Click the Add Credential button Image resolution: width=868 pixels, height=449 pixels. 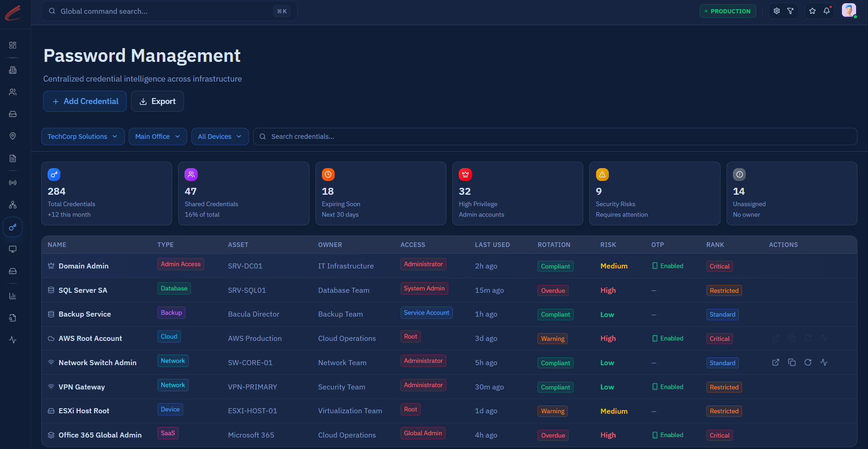pyautogui.click(x=85, y=101)
